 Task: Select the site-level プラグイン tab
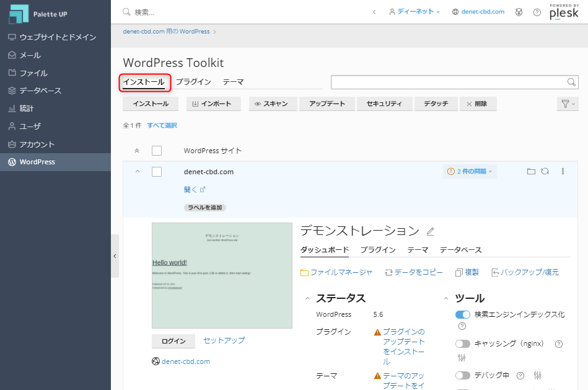tap(378, 250)
